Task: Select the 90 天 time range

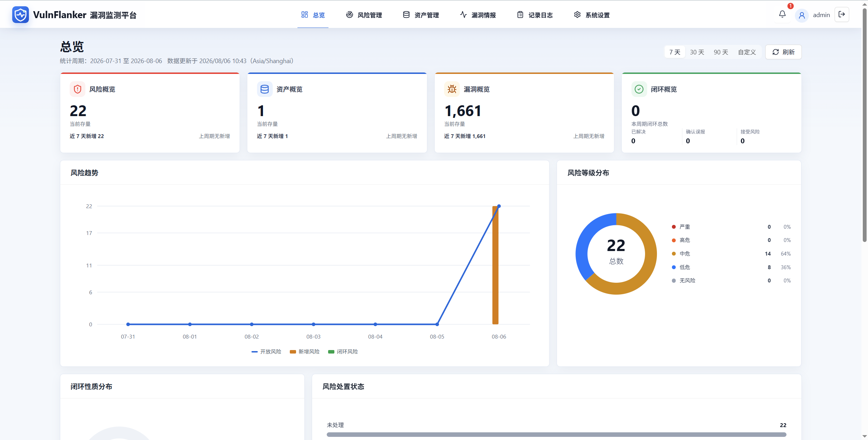Action: [x=721, y=52]
